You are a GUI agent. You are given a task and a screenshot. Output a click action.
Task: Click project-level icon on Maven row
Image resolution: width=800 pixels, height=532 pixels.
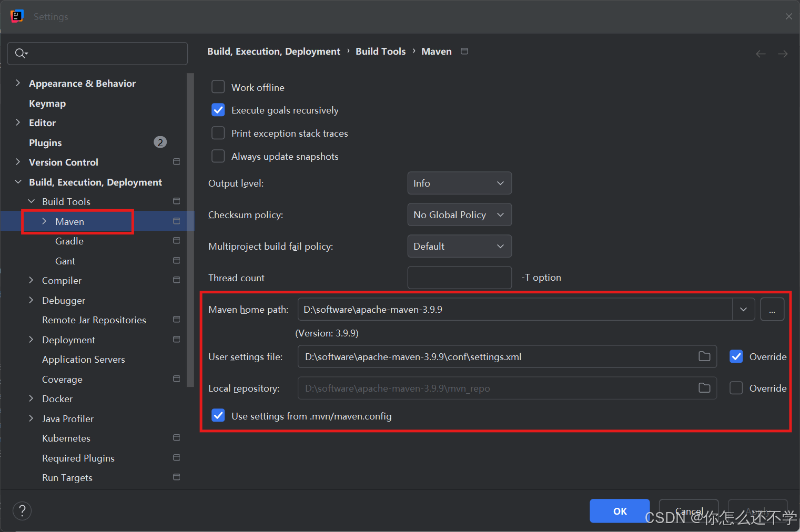[x=177, y=221]
